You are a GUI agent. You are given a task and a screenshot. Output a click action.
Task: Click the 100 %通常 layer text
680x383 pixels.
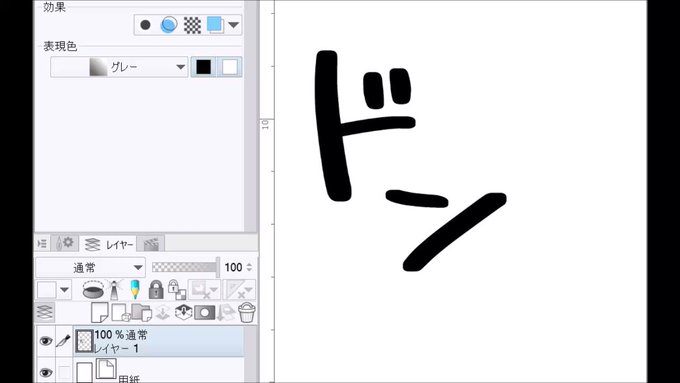tap(121, 335)
